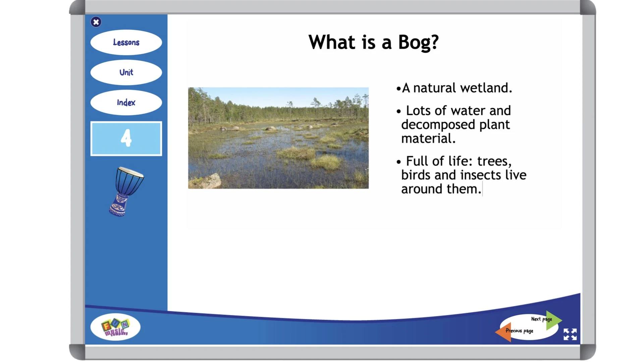Advance slides with the green arrow icon
Screen dimensions: 644x362
tap(554, 319)
